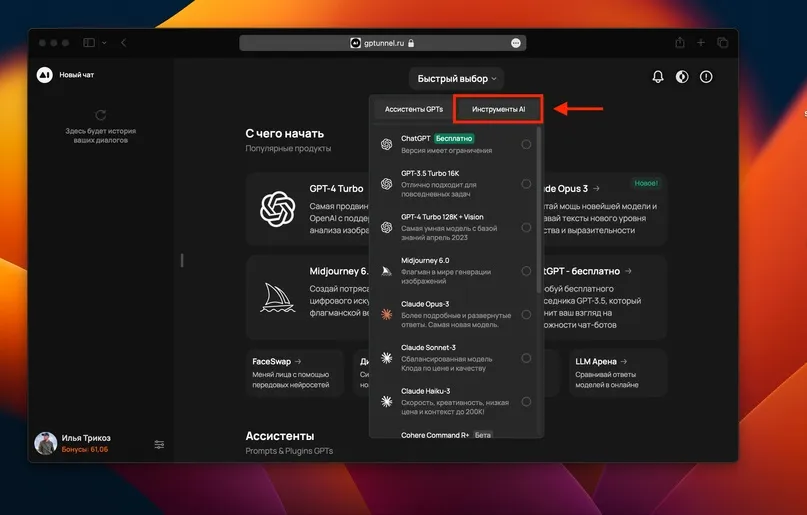Select GPT-4 Turbo 128K + Vision radio button
Screen dimensions: 807x515
coord(526,227)
